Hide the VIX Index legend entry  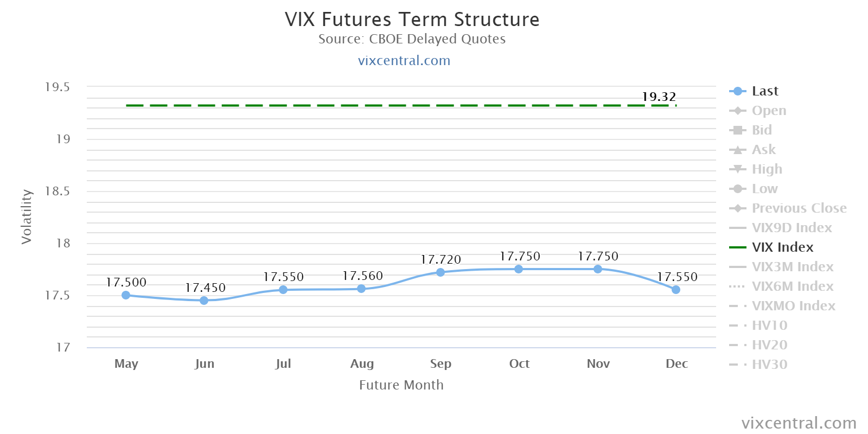(782, 247)
